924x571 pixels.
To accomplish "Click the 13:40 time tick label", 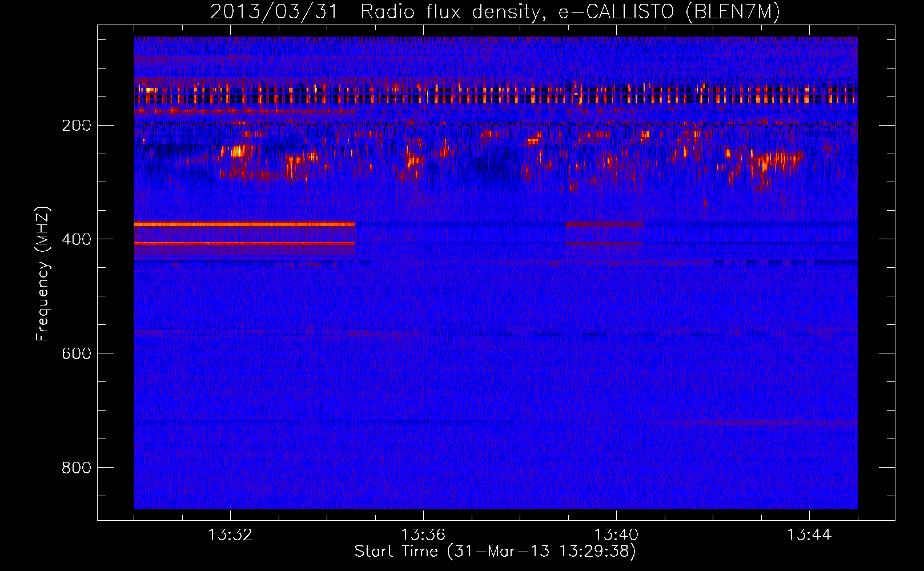I will click(x=616, y=535).
